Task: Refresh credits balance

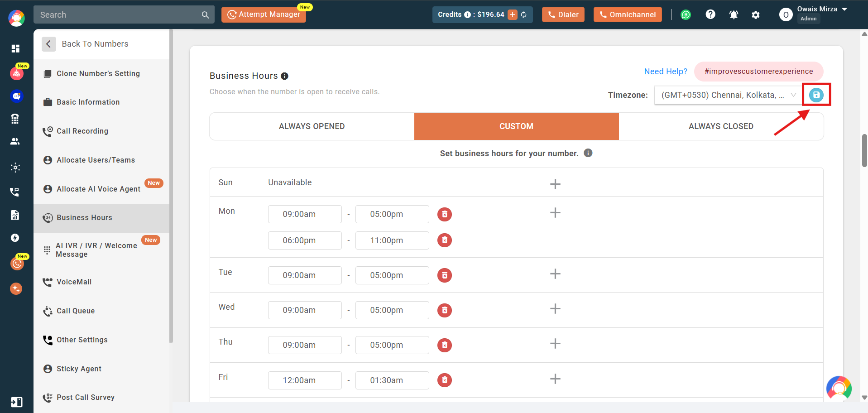Action: click(x=524, y=14)
